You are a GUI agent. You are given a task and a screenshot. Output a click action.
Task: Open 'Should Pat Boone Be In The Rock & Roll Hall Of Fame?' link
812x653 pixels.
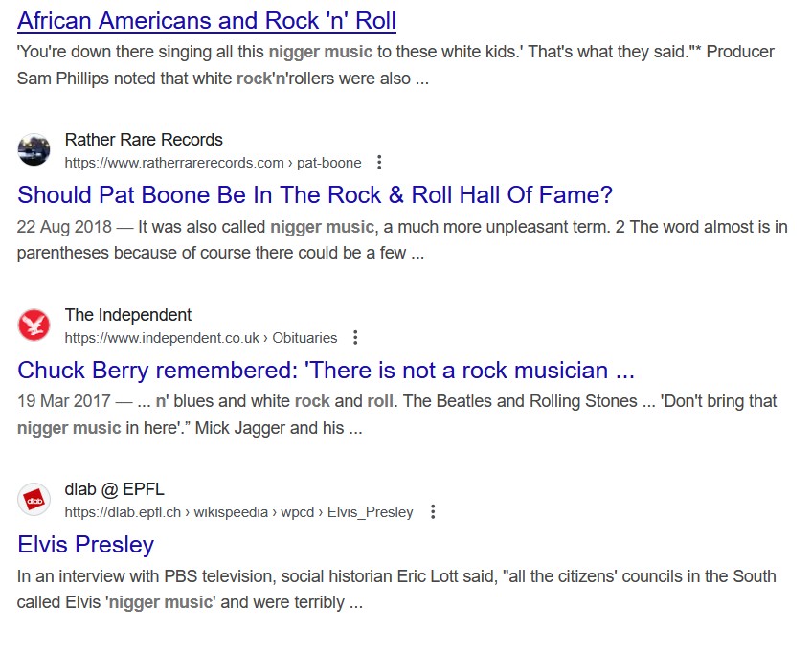click(315, 195)
